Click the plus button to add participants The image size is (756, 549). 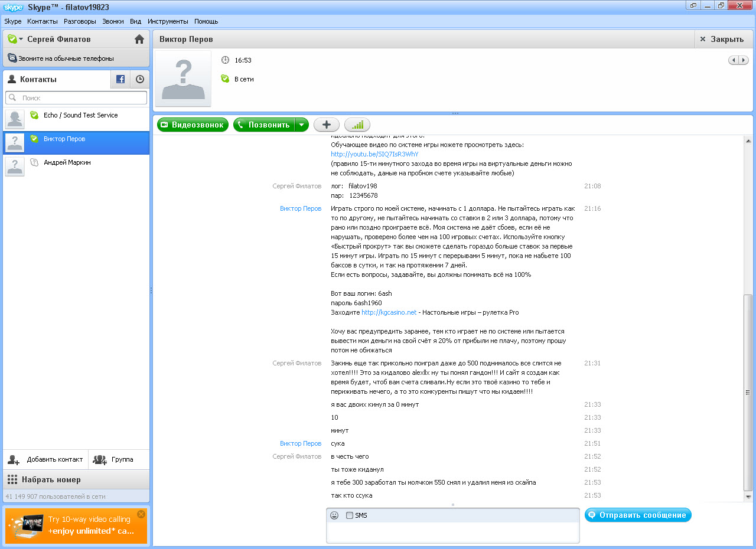click(x=326, y=125)
